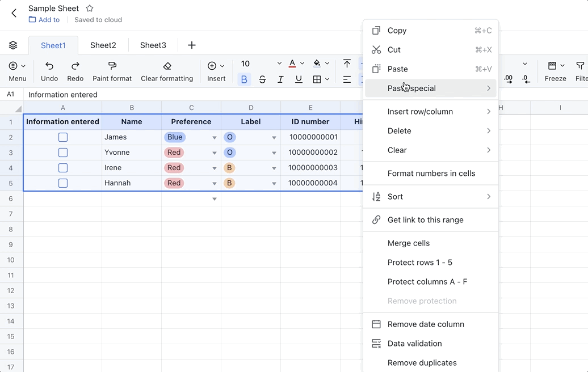Open Label dropdown in Irene's row

pyautogui.click(x=274, y=168)
